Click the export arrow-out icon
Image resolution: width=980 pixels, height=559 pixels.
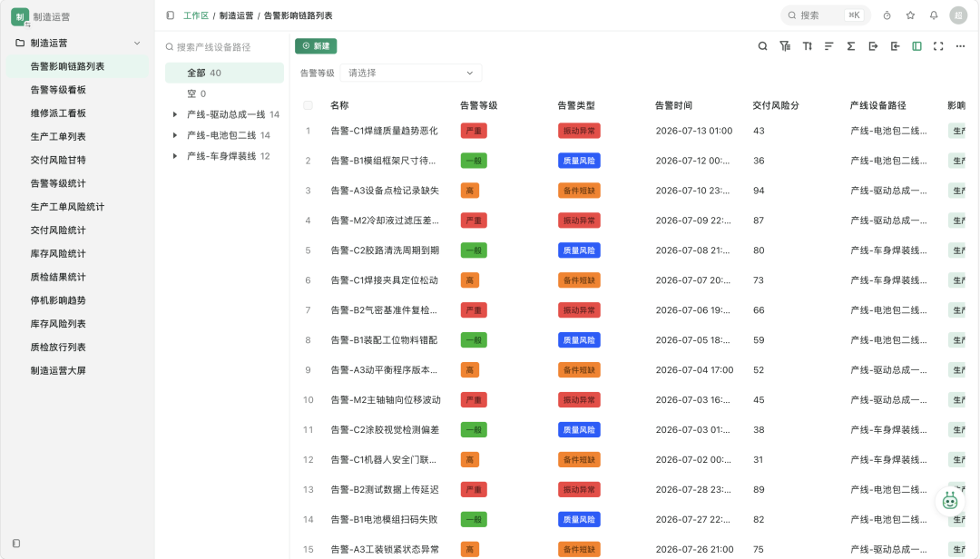873,46
